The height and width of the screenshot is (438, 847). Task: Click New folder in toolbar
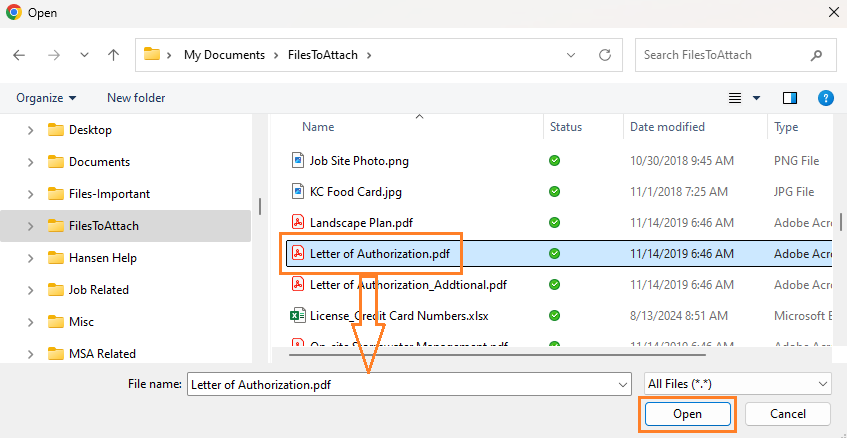pyautogui.click(x=136, y=98)
